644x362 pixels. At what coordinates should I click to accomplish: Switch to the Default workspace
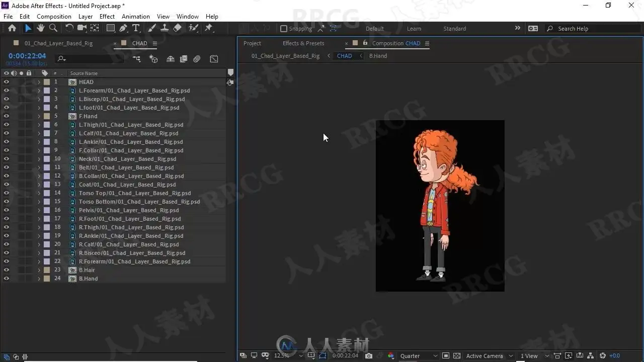click(x=375, y=29)
